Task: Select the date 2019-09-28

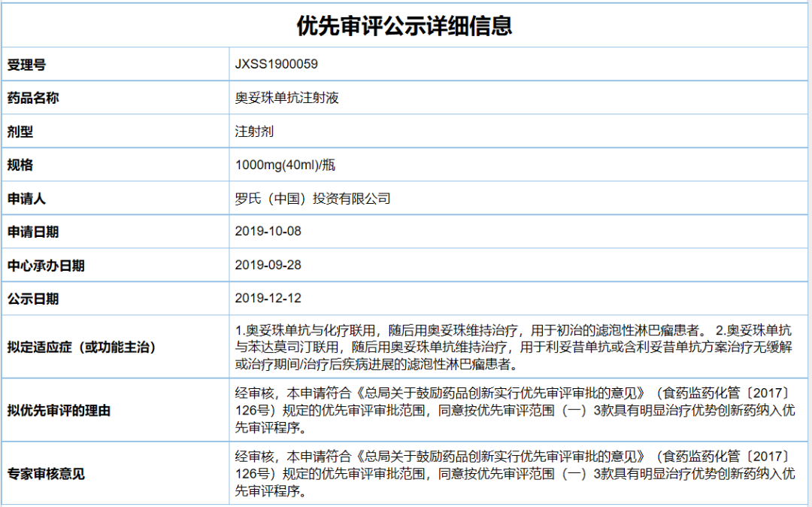Action: pyautogui.click(x=268, y=265)
